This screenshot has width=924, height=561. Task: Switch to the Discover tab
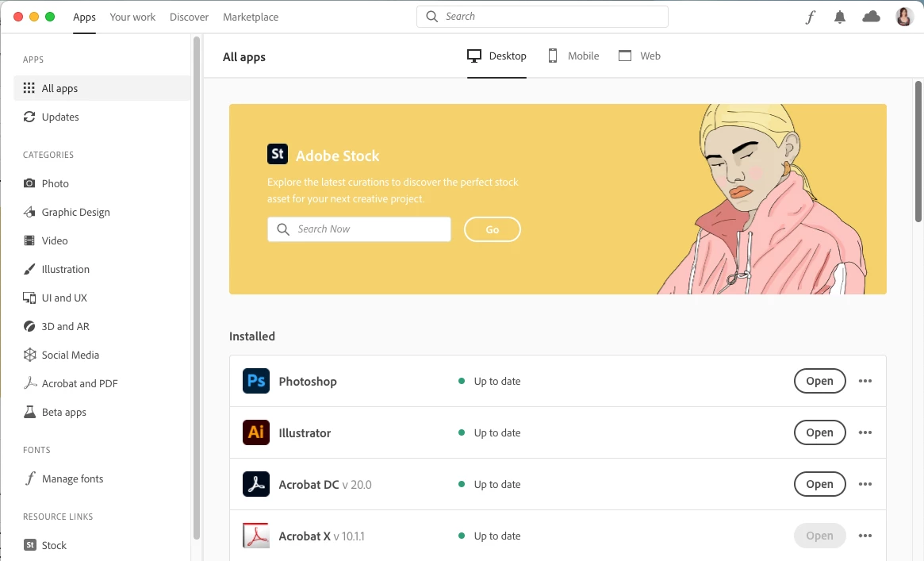click(x=189, y=17)
